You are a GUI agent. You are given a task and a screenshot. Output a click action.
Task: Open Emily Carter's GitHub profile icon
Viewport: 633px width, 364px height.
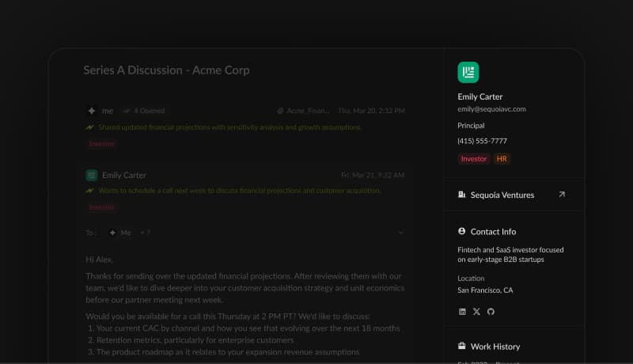[491, 312]
